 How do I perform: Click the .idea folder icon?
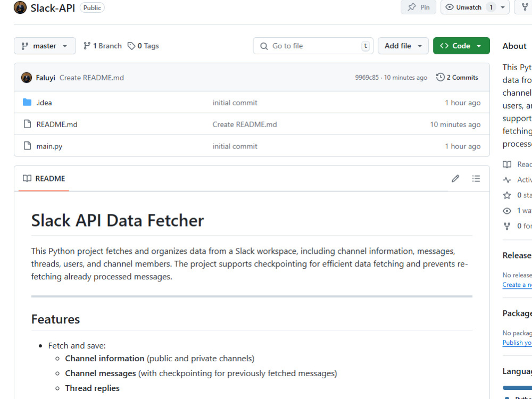pos(27,102)
